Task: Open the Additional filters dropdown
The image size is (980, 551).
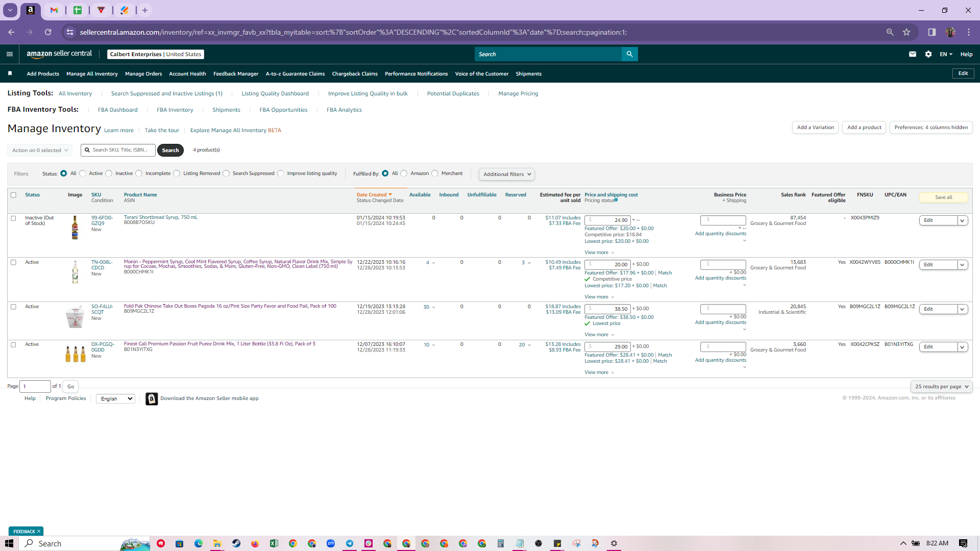Action: pos(507,174)
